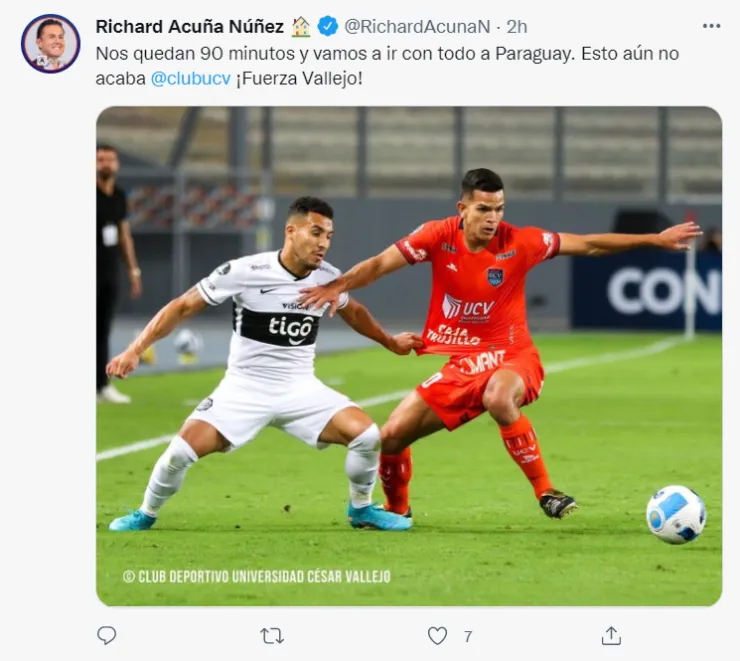Screen dimensions: 740x661
Task: Like the tweet with the heart icon
Action: 437,636
